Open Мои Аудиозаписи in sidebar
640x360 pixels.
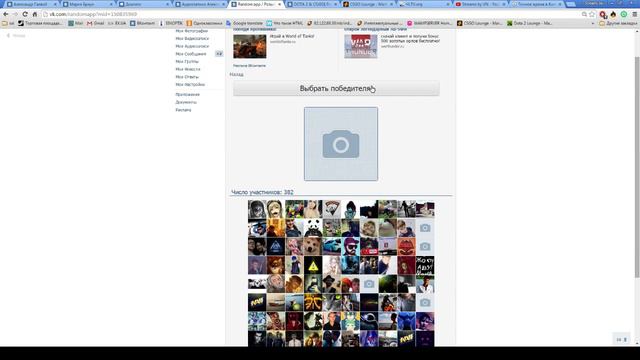(192, 46)
